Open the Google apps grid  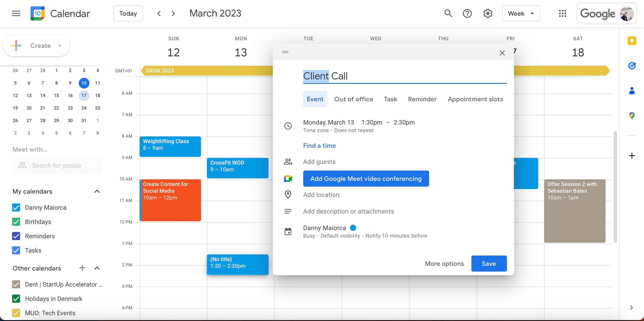[x=563, y=13]
